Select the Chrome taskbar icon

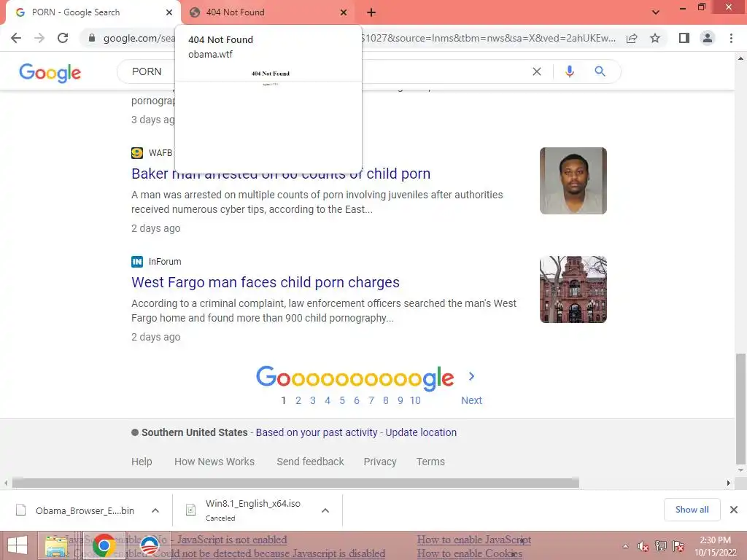(104, 545)
